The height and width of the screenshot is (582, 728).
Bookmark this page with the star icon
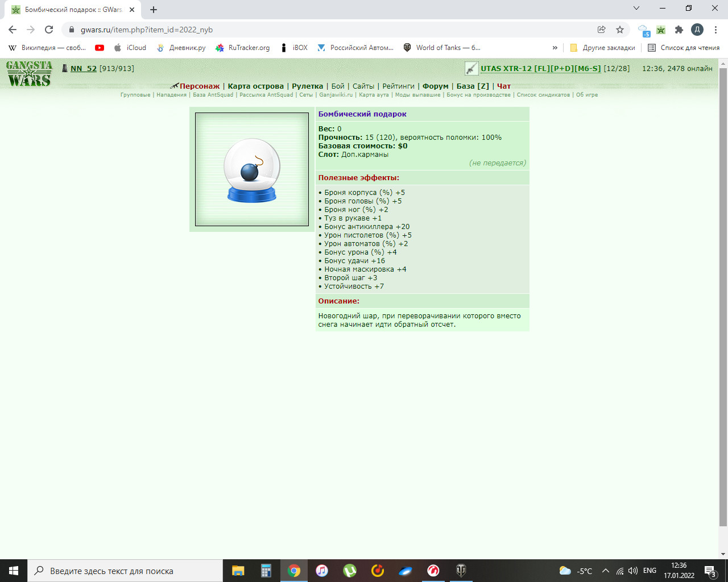[620, 30]
